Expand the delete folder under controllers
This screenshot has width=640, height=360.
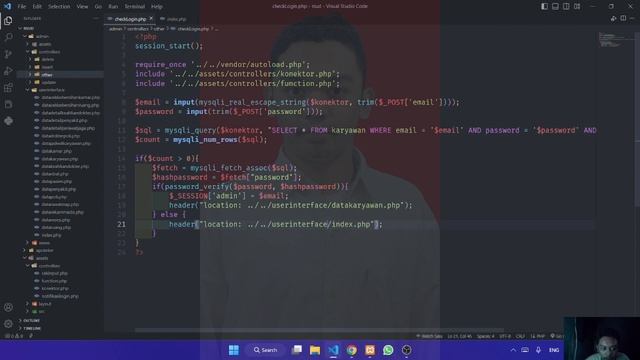61,59
